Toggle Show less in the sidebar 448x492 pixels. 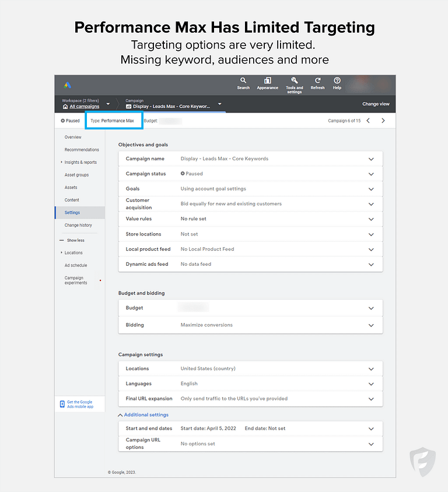[76, 240]
